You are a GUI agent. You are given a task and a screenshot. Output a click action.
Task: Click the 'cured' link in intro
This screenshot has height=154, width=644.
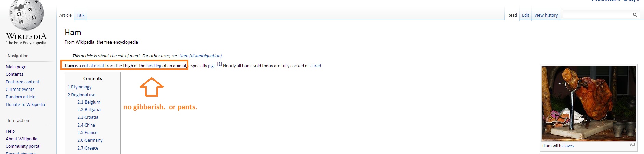(x=315, y=66)
